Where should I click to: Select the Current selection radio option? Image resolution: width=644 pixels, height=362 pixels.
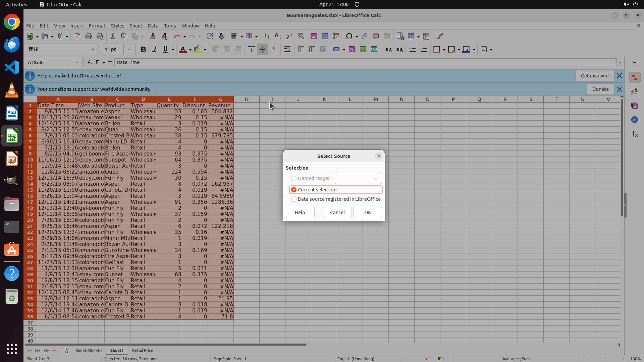tap(294, 190)
